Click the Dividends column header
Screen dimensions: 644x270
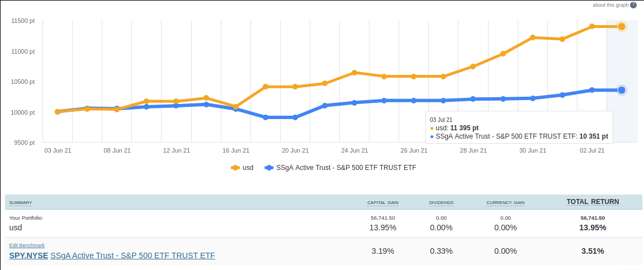point(441,202)
